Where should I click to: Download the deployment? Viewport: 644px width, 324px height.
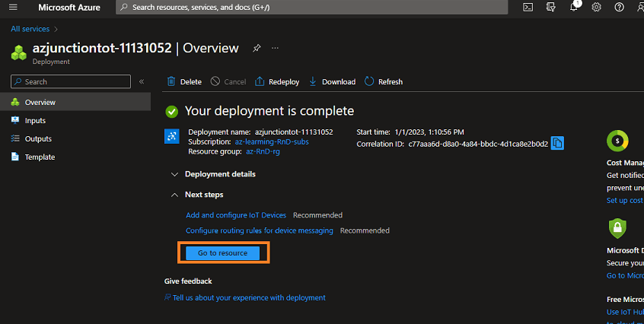(x=332, y=81)
